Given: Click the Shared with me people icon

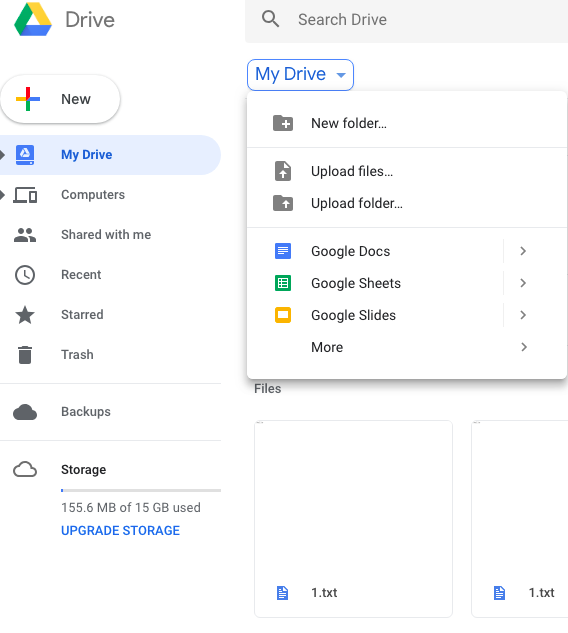Looking at the screenshot, I should click(x=25, y=235).
